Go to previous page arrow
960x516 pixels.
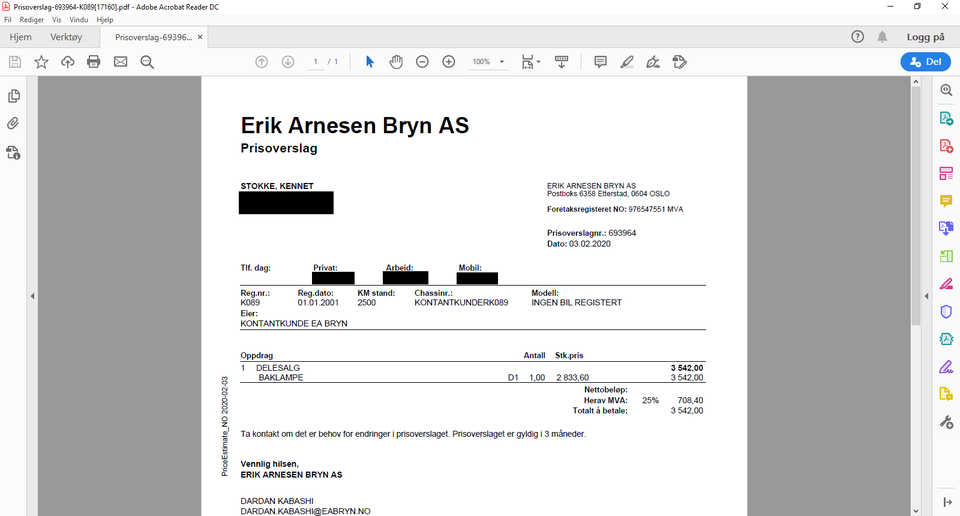pos(261,62)
